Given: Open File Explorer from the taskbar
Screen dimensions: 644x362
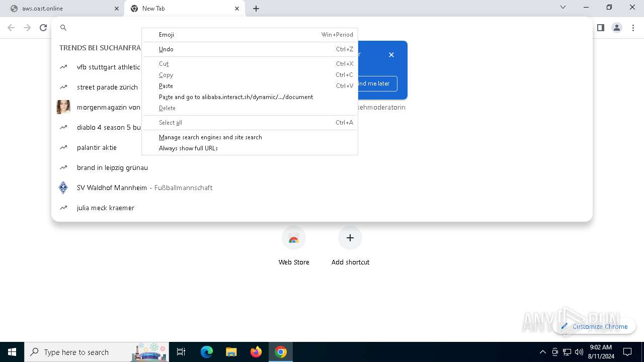Looking at the screenshot, I should pos(231,352).
